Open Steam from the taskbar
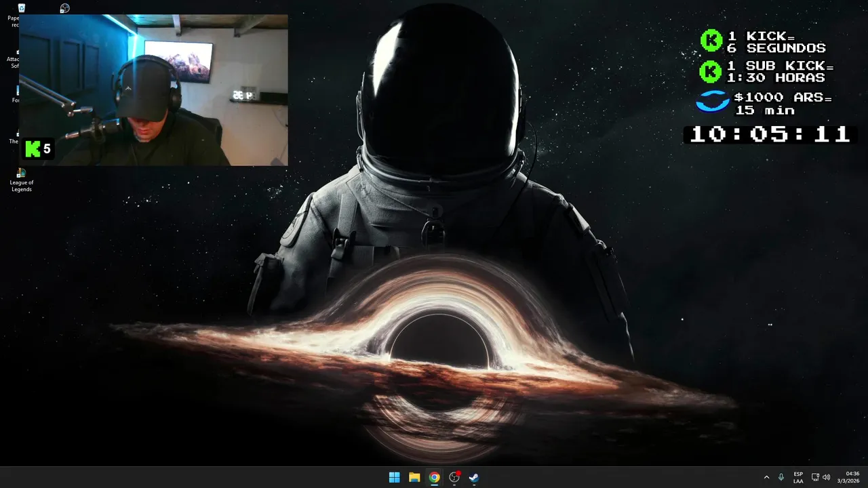868x488 pixels. point(474,477)
